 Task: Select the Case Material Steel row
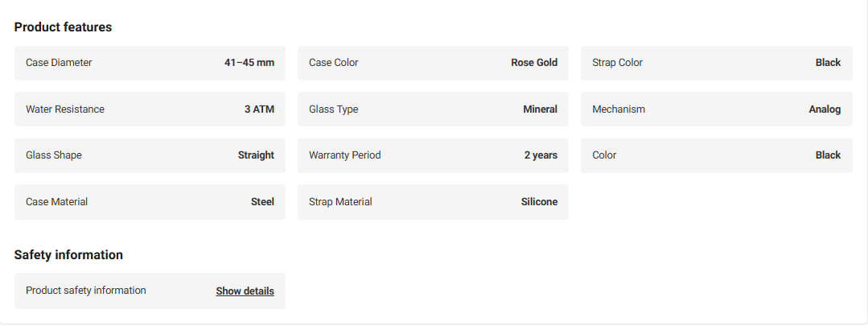(x=150, y=202)
